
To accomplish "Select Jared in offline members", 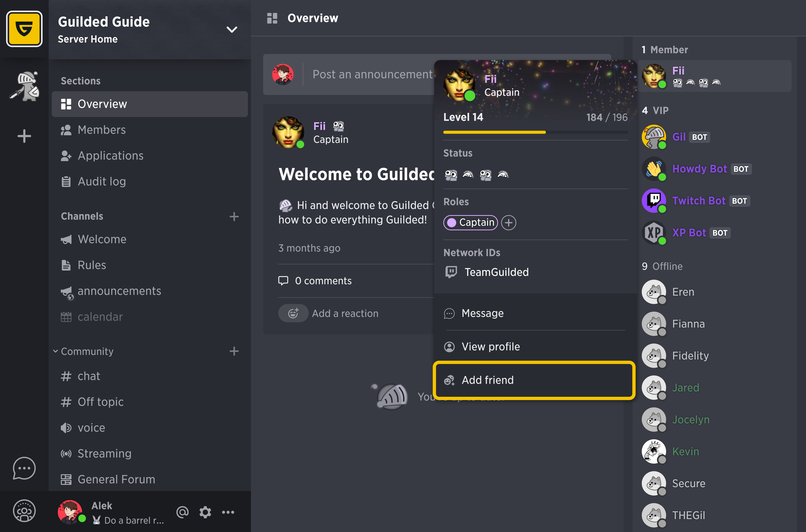I will point(715,387).
